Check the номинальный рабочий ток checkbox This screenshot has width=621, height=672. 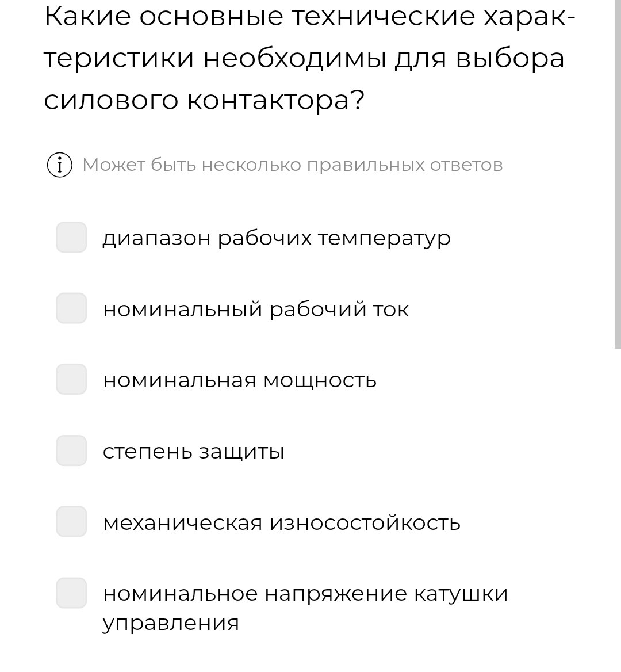(71, 308)
